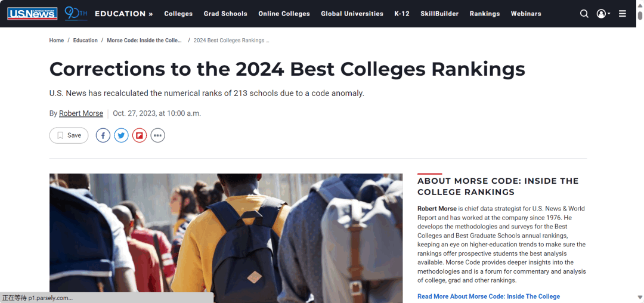Open the Grad Schools nav item
This screenshot has width=644, height=303.
pos(225,14)
